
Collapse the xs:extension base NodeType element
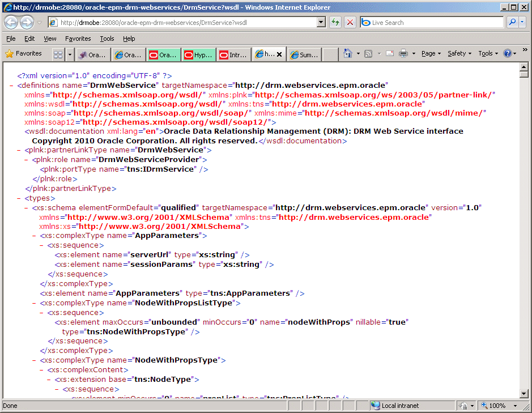49,380
